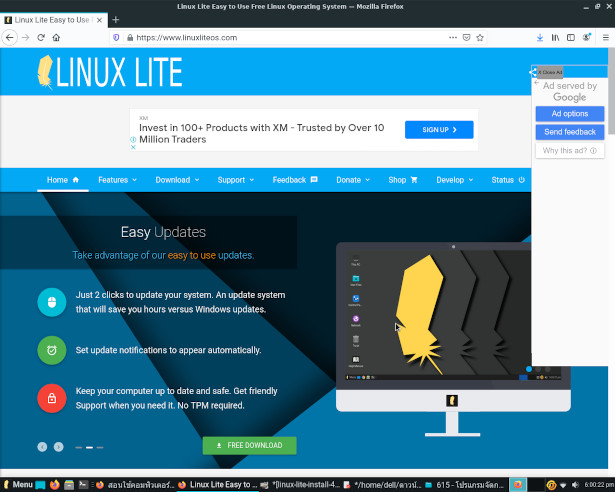615x492 pixels.
Task: Select the third slide indicator dash
Action: click(100, 447)
